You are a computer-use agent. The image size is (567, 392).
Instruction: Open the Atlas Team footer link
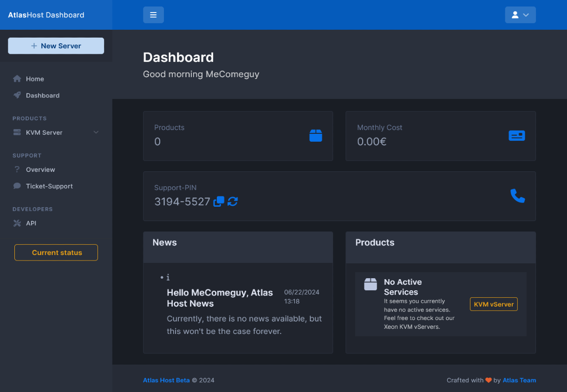(519, 380)
